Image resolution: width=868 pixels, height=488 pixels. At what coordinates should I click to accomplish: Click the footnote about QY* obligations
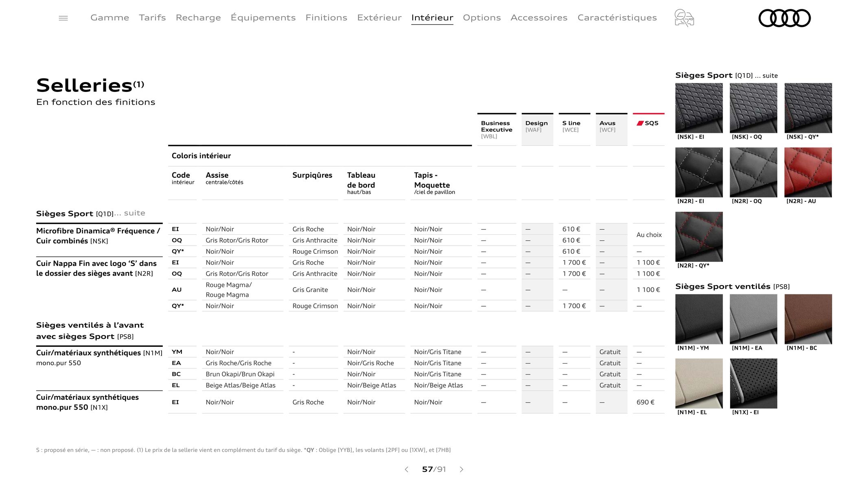click(x=377, y=450)
